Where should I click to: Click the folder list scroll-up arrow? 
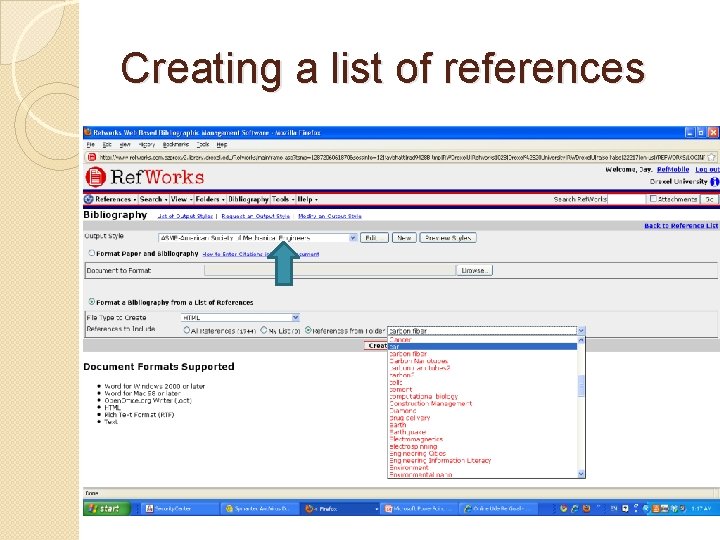(x=581, y=340)
